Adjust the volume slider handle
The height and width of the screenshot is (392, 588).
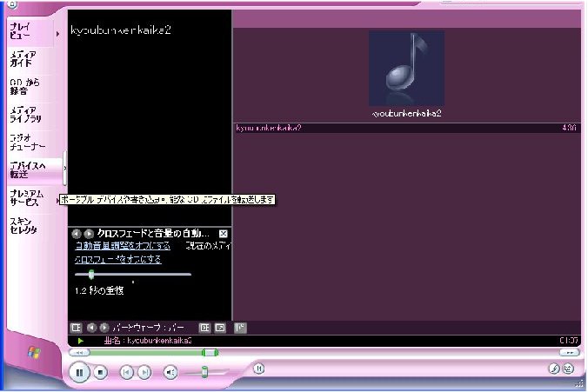pyautogui.click(x=204, y=372)
